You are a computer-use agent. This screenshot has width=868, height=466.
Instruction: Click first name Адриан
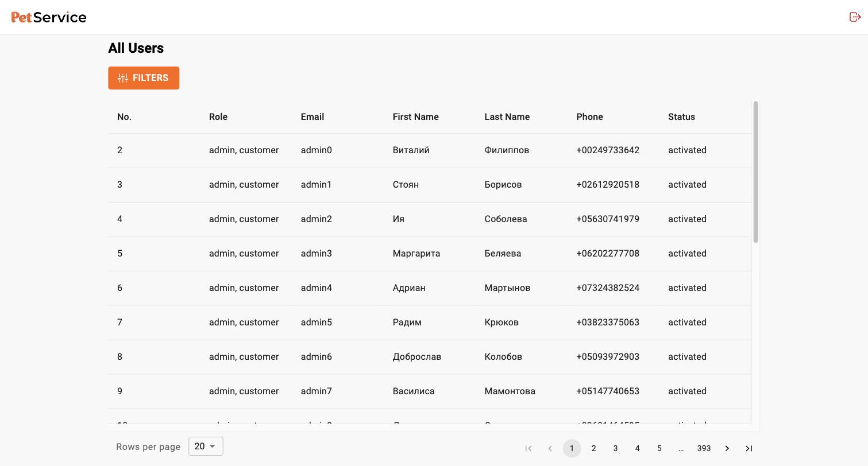click(409, 288)
